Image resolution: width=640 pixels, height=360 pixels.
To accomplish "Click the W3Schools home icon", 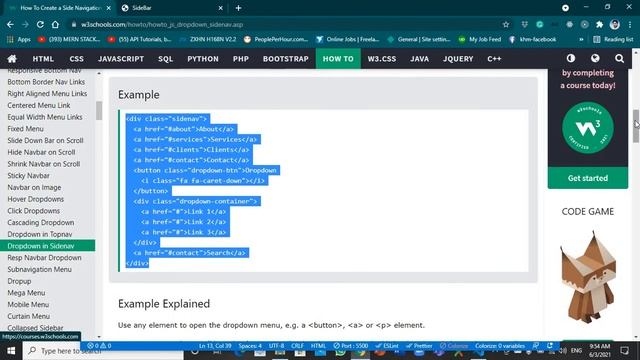I will click(x=12, y=59).
